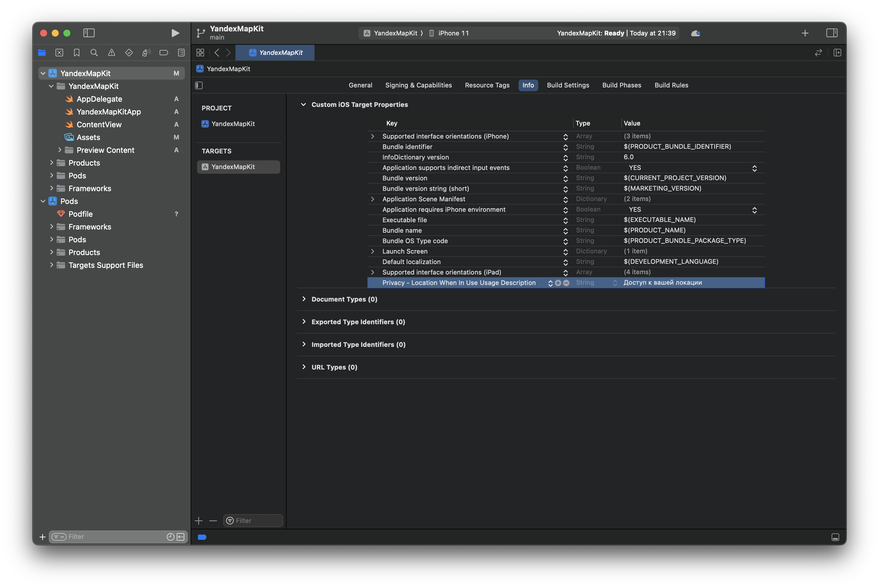Open the Find navigator magnifier icon
The image size is (879, 588).
click(94, 53)
